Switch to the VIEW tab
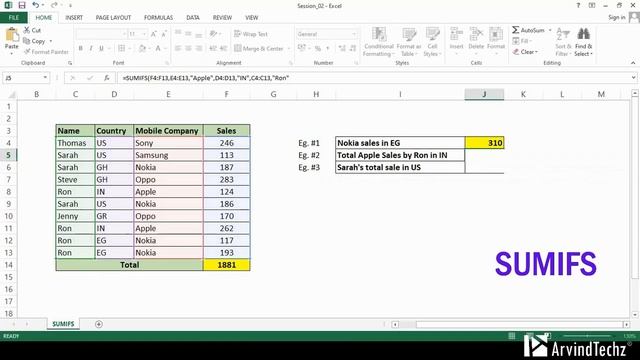Viewport: 640px width, 360px height. point(251,18)
